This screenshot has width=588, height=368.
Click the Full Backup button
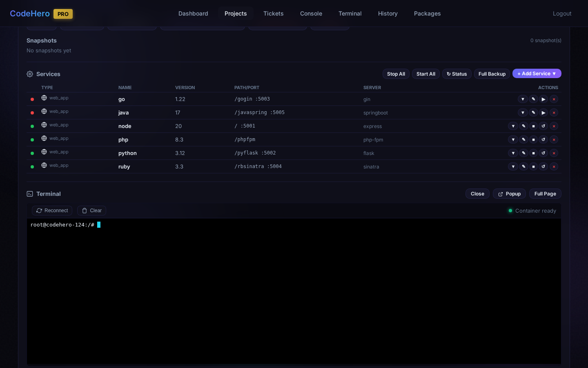click(492, 74)
